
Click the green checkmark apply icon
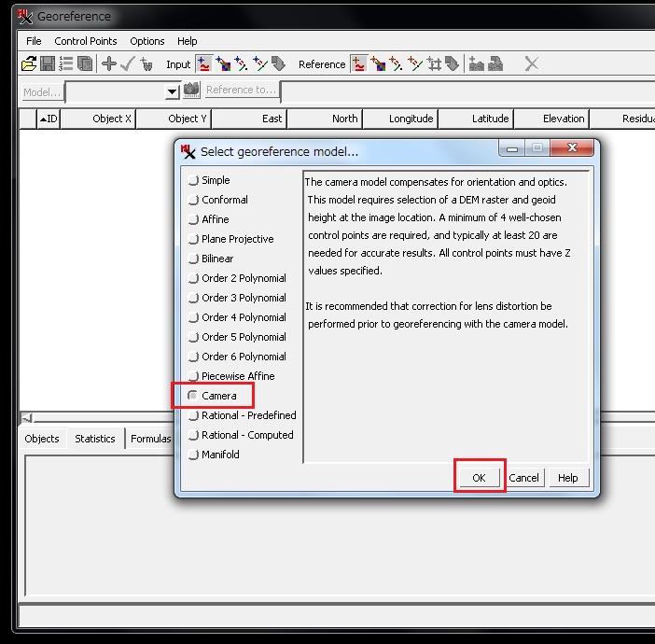[x=128, y=64]
